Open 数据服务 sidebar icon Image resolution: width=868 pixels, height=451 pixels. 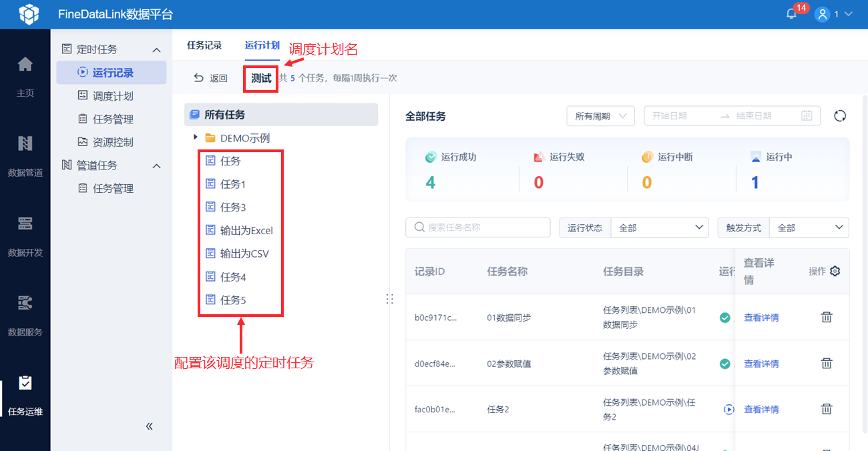pyautogui.click(x=25, y=303)
